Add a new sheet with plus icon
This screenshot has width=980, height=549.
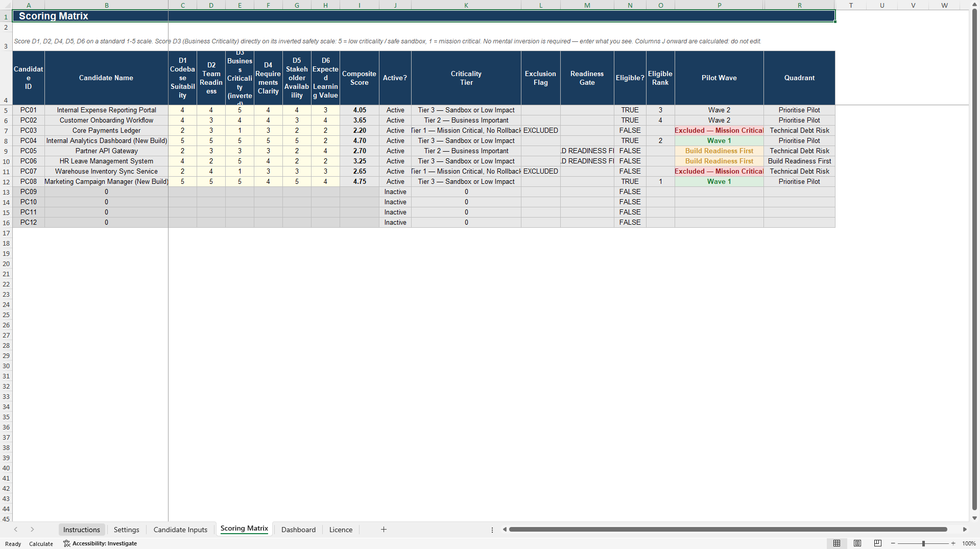coord(384,530)
